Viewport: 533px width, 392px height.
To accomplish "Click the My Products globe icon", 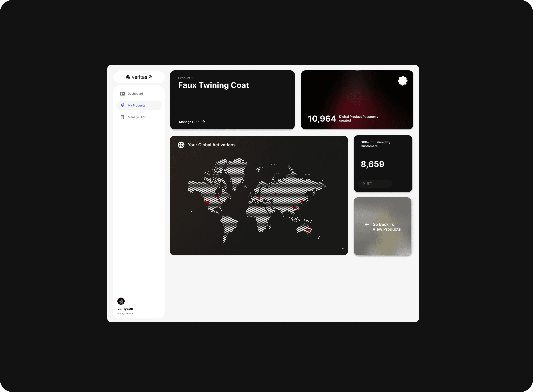I will pos(122,105).
